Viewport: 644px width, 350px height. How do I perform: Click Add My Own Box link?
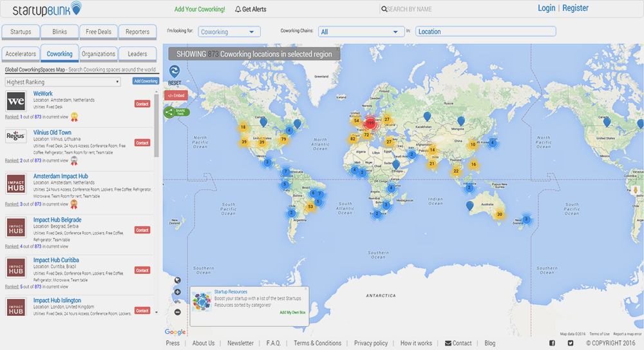tap(292, 313)
